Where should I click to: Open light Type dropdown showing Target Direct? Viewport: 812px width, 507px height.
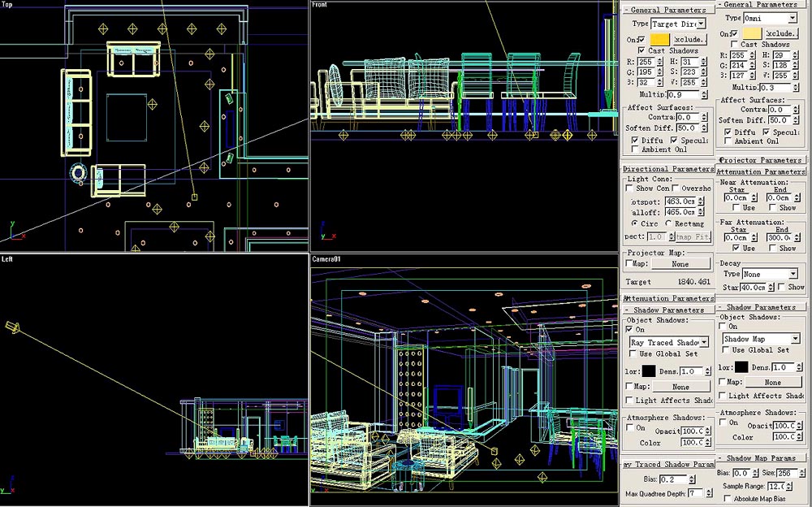pyautogui.click(x=678, y=24)
